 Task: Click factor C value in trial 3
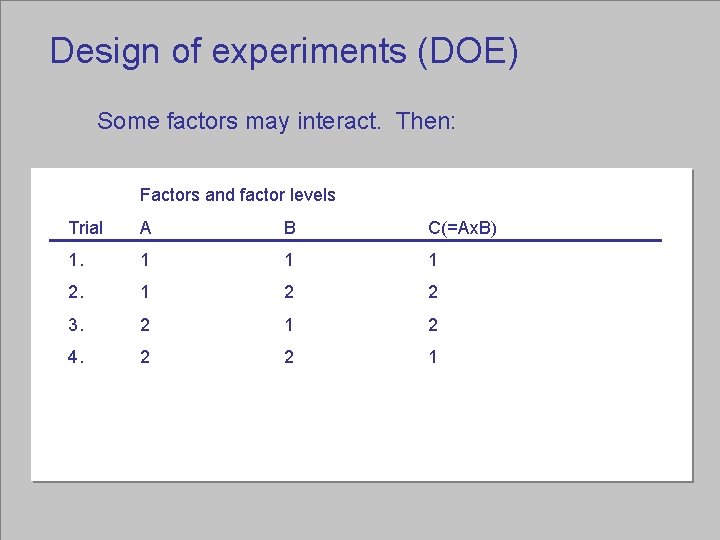coord(433,325)
